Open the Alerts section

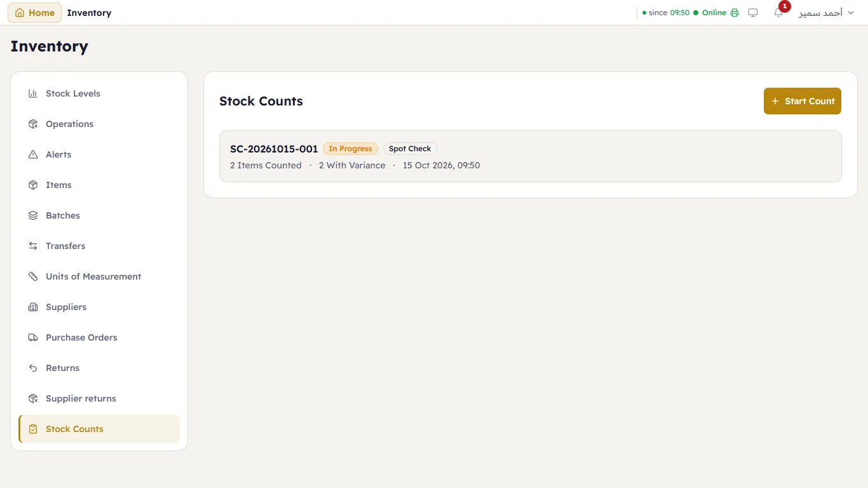click(x=99, y=154)
